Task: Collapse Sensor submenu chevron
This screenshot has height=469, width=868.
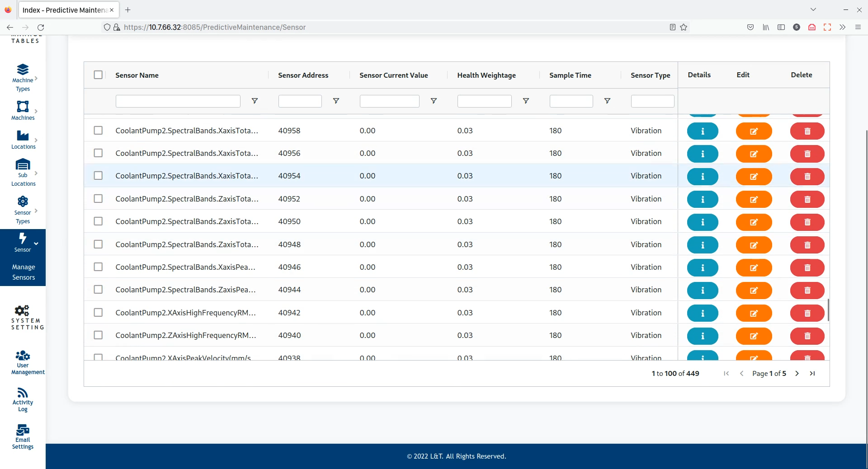Action: 36,244
